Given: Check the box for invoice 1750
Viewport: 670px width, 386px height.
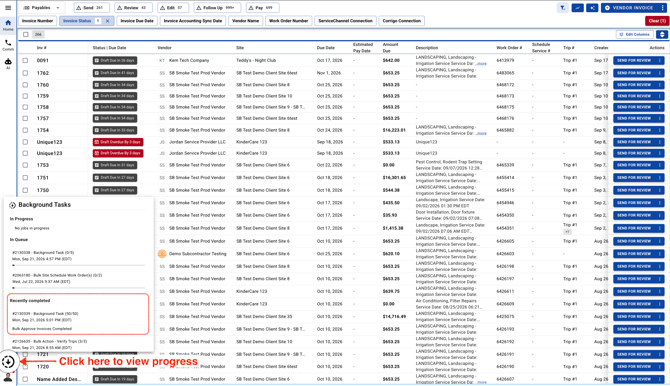Looking at the screenshot, I should [x=25, y=190].
